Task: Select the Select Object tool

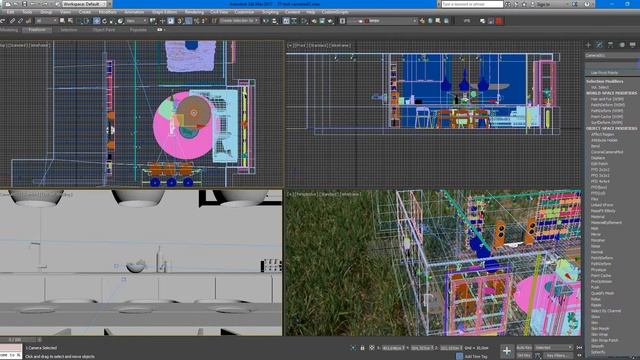Action: pyautogui.click(x=62, y=21)
